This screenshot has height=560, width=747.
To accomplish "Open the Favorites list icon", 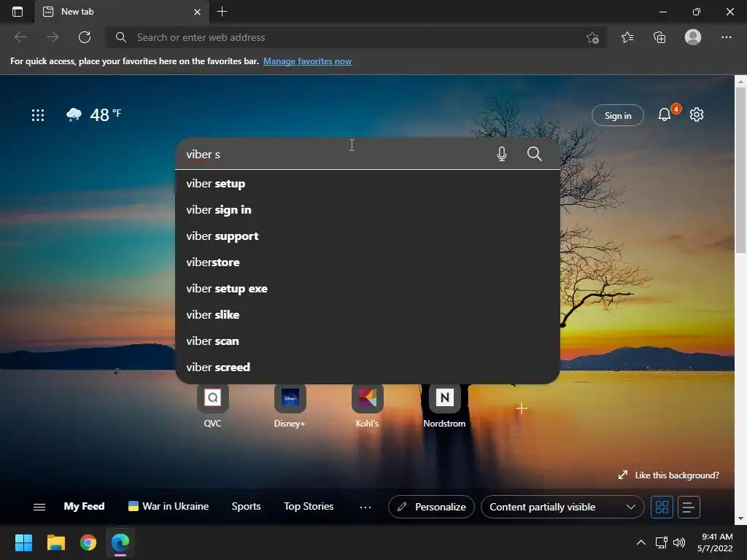I will [x=627, y=37].
